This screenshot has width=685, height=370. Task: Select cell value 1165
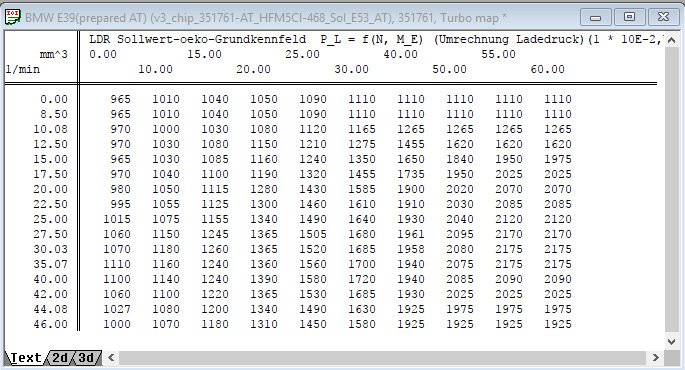[362, 129]
